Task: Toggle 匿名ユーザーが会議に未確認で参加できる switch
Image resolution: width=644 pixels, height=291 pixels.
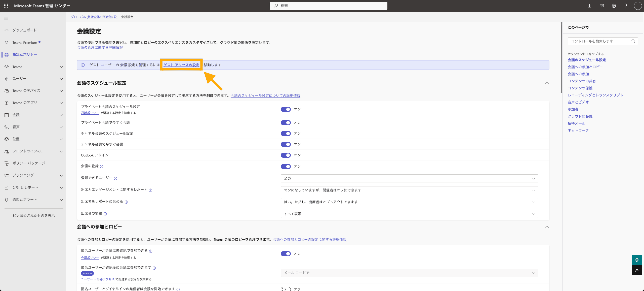Action: (286, 254)
